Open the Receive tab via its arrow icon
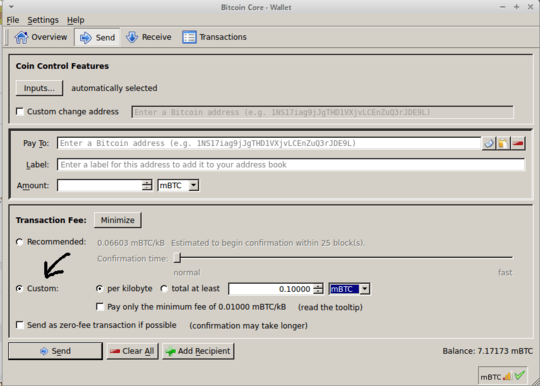The width and height of the screenshot is (540, 386). click(x=132, y=37)
